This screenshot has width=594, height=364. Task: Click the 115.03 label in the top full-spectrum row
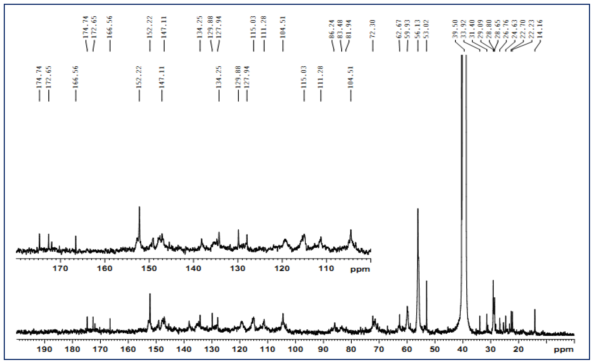point(253,27)
